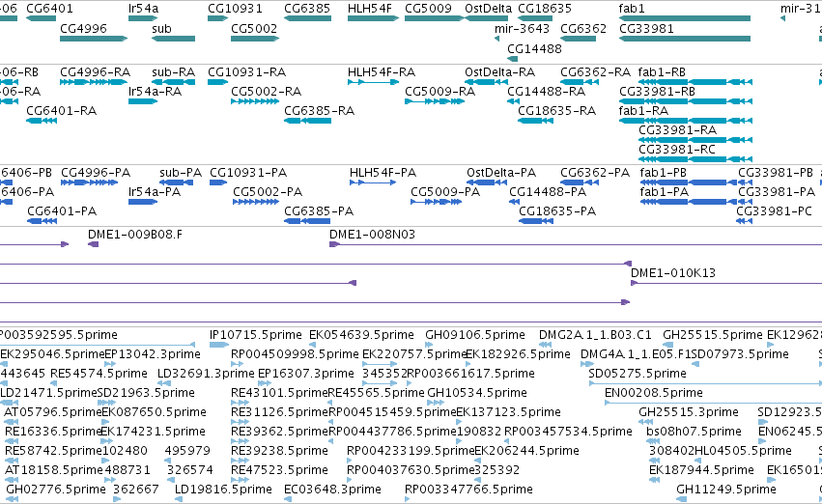Select the mir-3643 gene marker
The image size is (822, 504).
[x=497, y=39]
